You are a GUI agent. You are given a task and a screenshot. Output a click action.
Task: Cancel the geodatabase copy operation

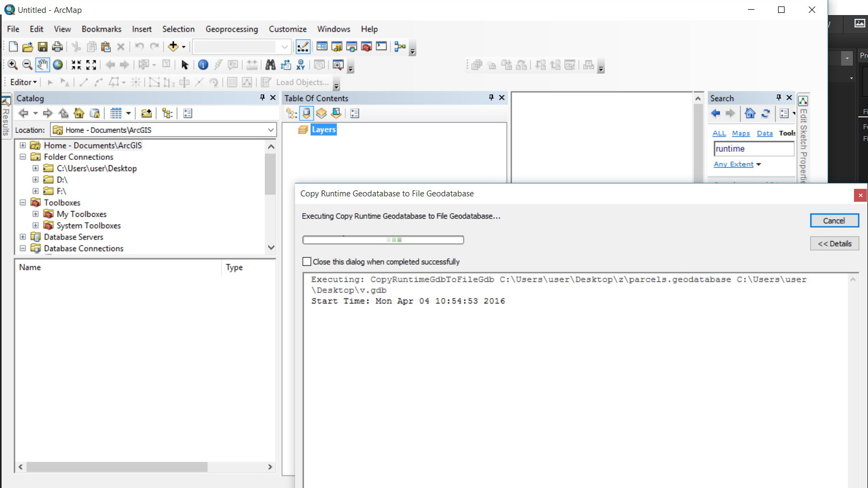[834, 221]
